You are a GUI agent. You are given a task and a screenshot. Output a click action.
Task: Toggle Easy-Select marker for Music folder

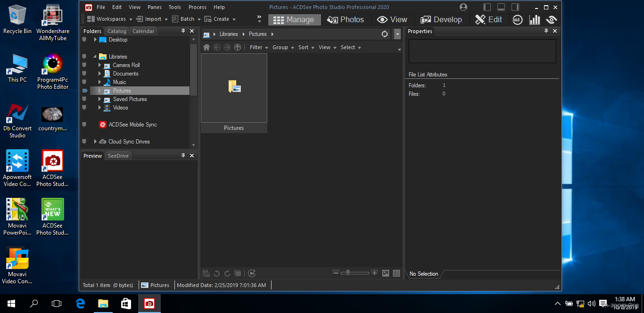84,82
